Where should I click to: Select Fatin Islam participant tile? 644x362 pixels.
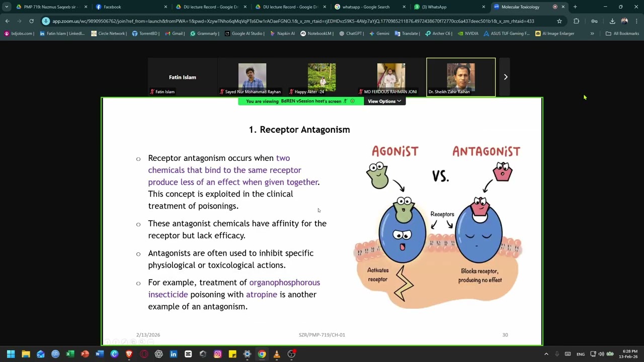pos(183,77)
